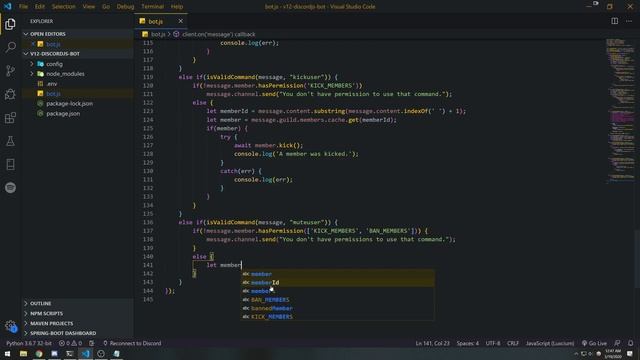Choose the BAN_MEMBERS autocomplete suggestion
640x360 pixels.
click(x=338, y=300)
